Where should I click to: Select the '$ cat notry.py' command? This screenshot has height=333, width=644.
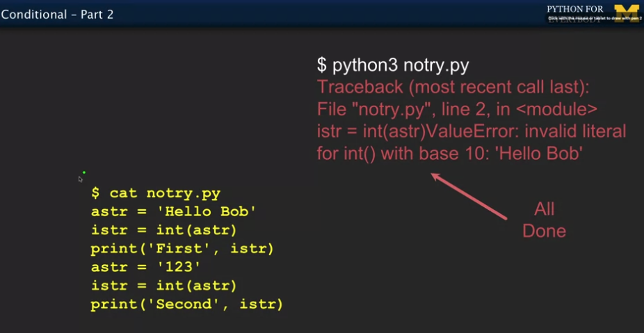[156, 193]
